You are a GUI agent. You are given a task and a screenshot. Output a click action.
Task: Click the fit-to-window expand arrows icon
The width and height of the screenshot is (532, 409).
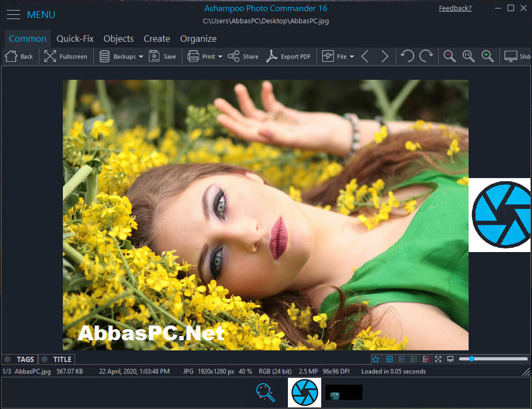pyautogui.click(x=438, y=359)
